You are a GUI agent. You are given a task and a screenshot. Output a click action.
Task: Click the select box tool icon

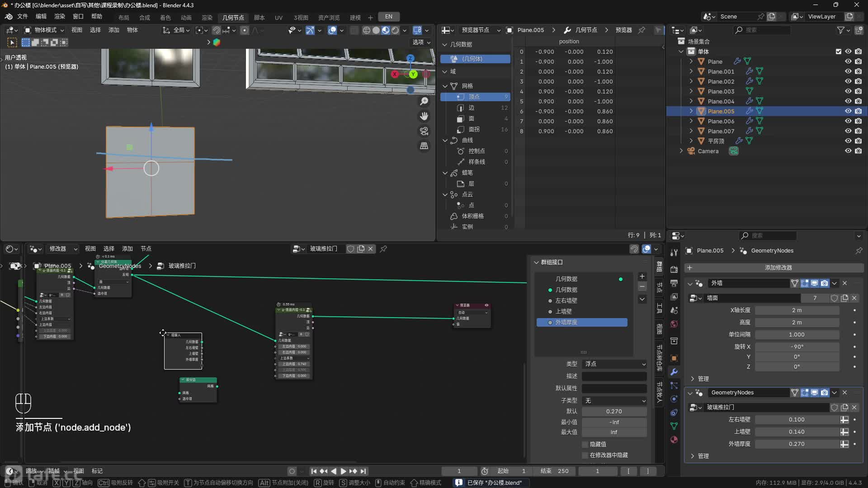pos(26,42)
